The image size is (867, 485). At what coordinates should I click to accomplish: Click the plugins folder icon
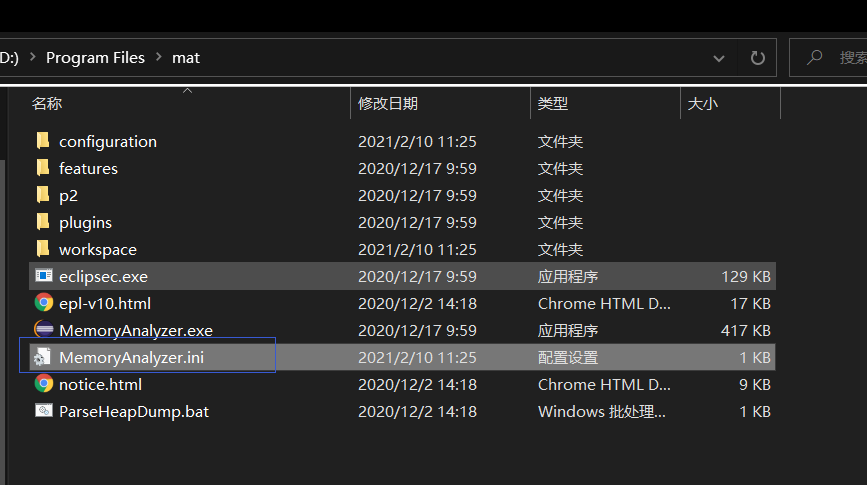pos(43,222)
